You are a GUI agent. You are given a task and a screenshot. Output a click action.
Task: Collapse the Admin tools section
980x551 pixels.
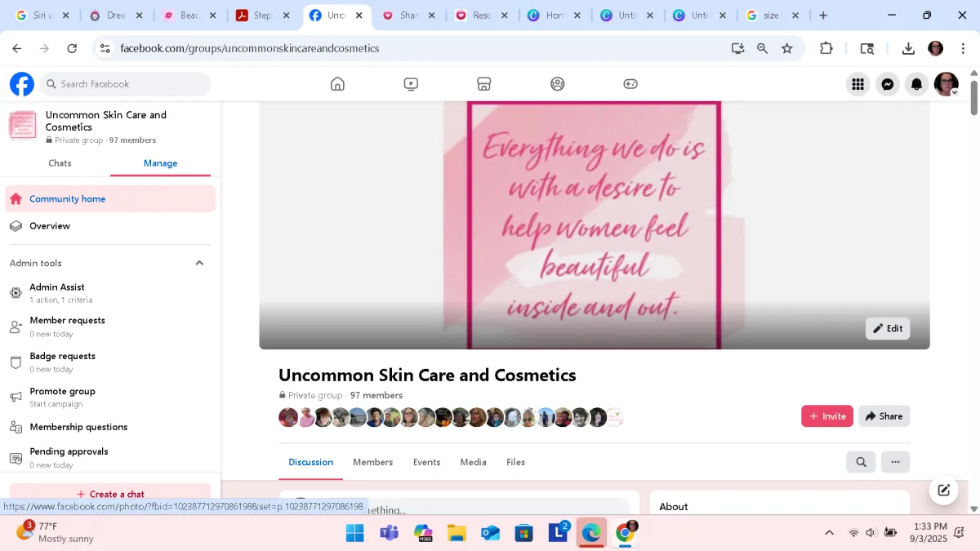pos(199,263)
